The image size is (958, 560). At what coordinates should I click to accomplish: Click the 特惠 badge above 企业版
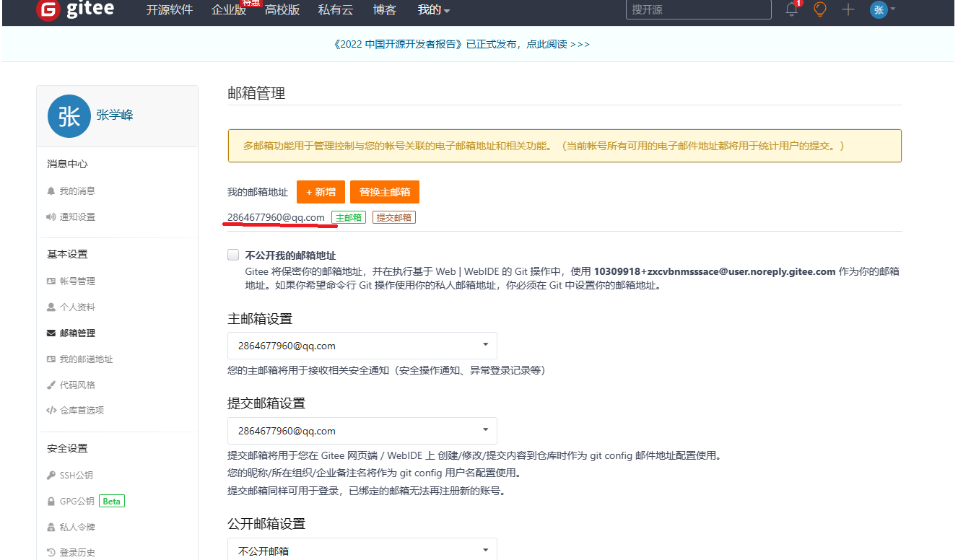click(x=251, y=3)
